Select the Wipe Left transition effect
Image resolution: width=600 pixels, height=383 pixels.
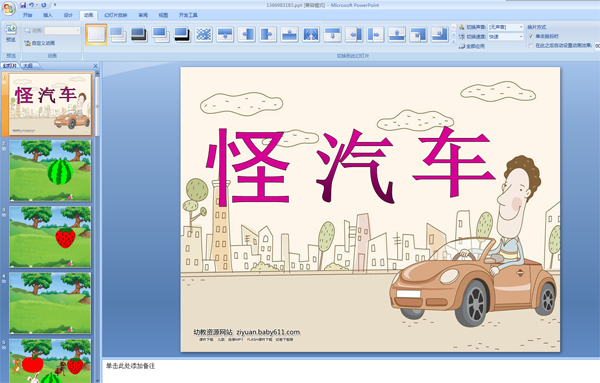coord(246,34)
